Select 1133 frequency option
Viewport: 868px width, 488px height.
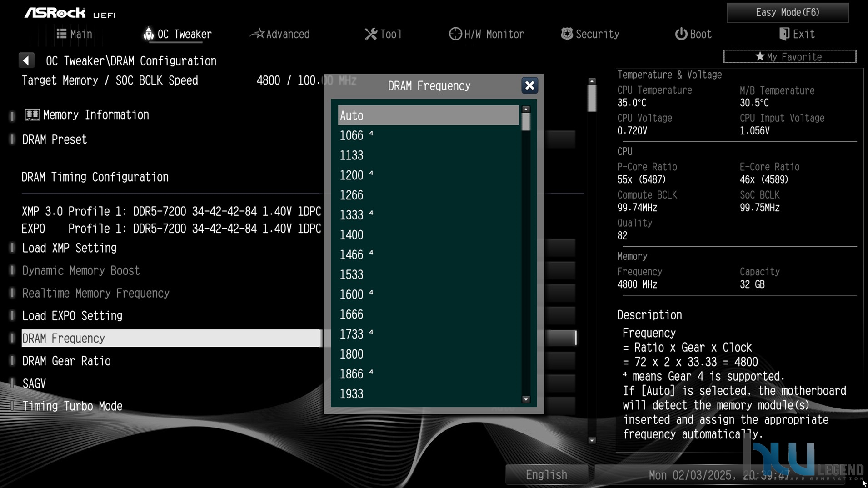click(x=428, y=155)
